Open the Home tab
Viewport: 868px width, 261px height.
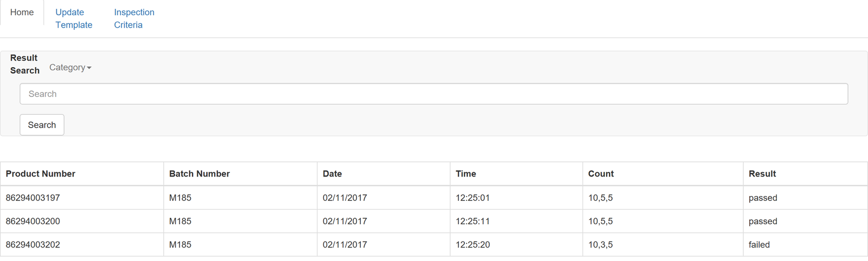(x=22, y=12)
